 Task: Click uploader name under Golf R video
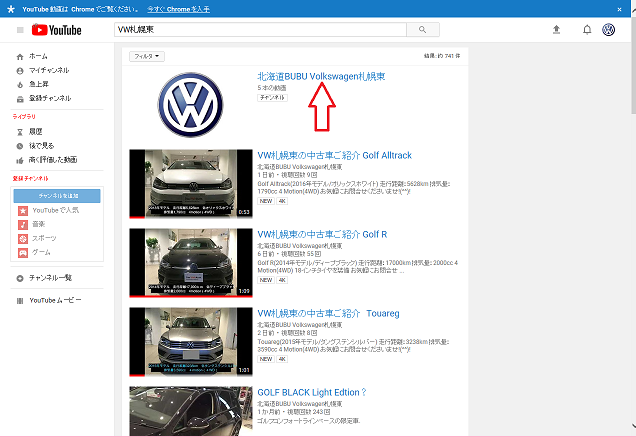300,246
